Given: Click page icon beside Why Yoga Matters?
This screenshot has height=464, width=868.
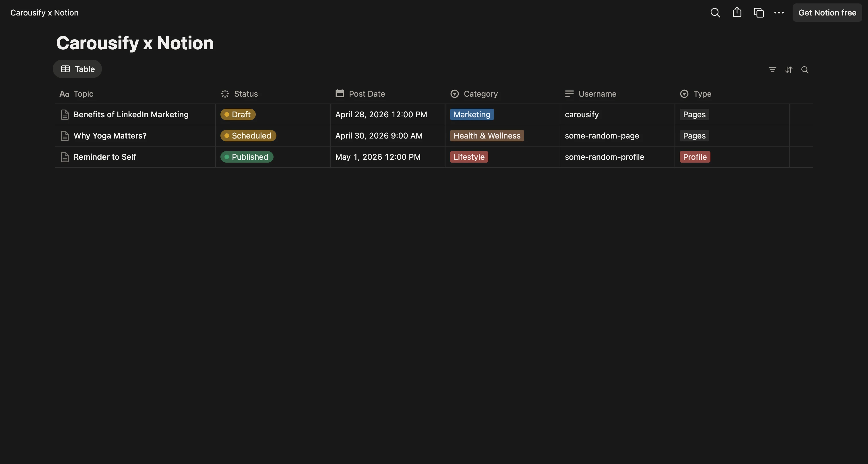Looking at the screenshot, I should pyautogui.click(x=65, y=136).
